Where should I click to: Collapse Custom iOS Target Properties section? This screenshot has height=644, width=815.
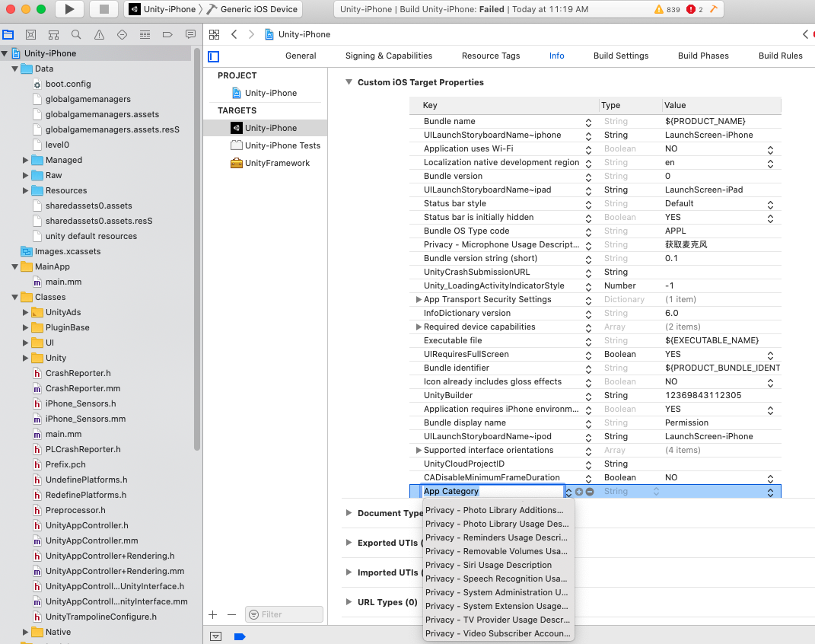click(x=349, y=82)
